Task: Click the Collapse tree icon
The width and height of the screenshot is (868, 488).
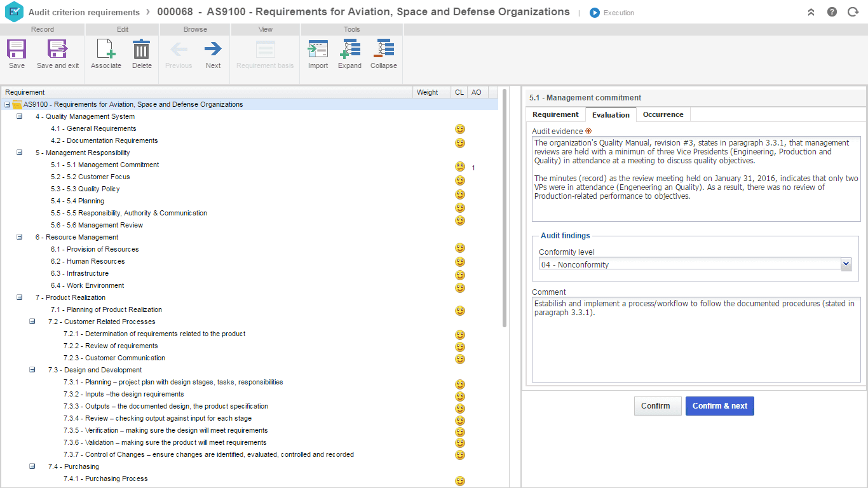Action: [383, 50]
